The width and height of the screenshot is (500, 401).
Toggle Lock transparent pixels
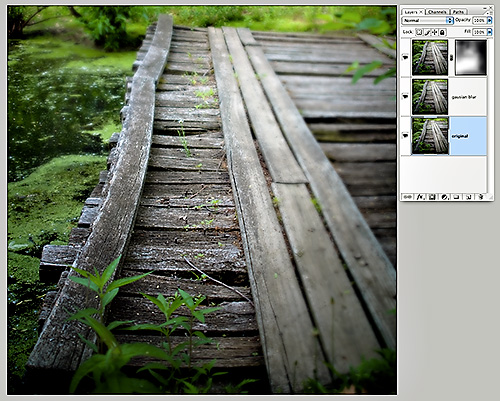pyautogui.click(x=419, y=32)
